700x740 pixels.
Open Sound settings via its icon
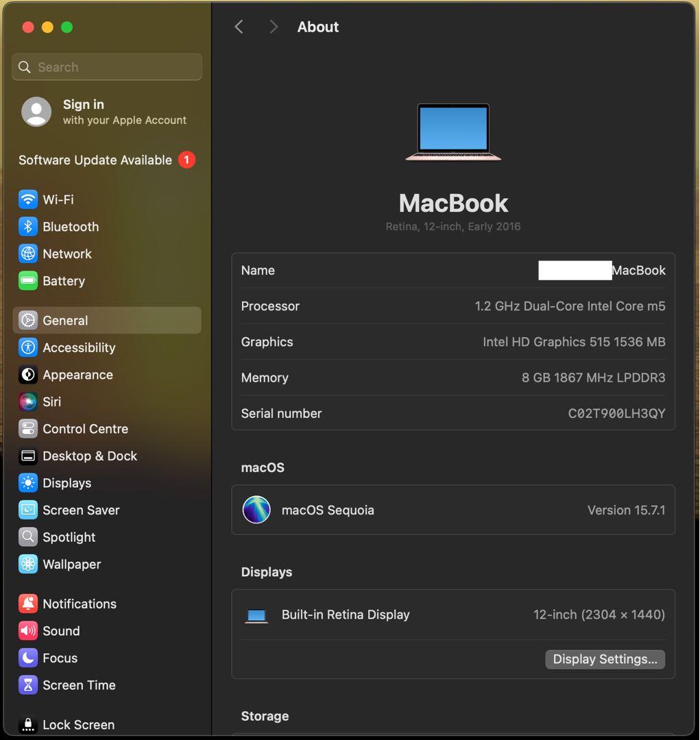27,630
